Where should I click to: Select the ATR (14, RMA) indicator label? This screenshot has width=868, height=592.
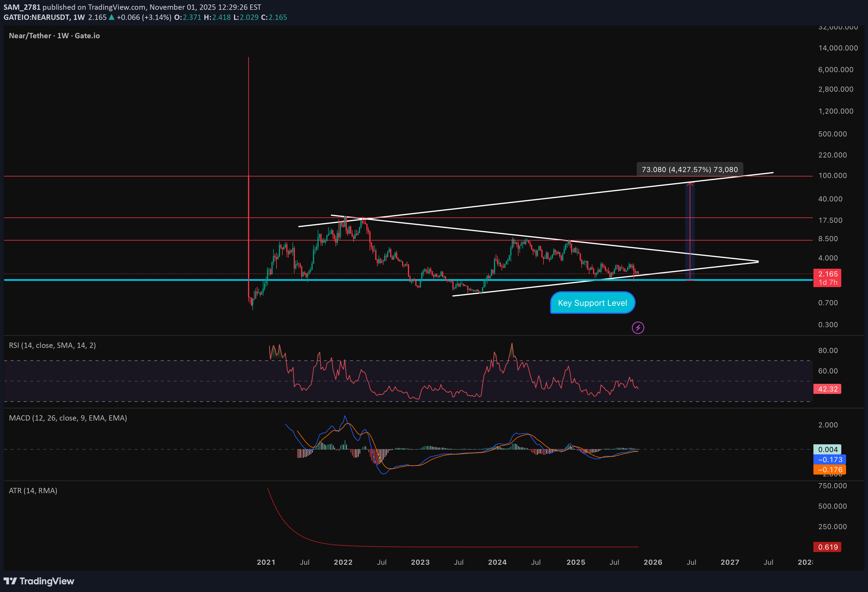(x=33, y=491)
